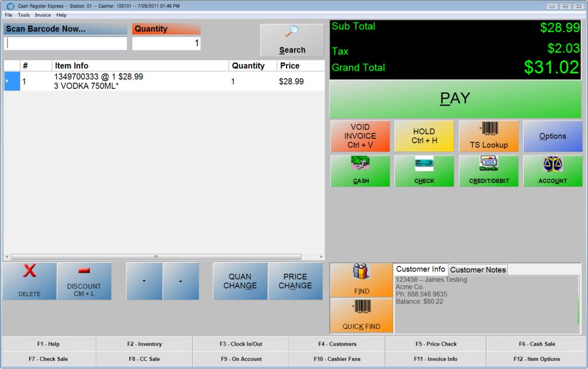
Task: Click the 'Acme Co.' customer line
Action: (x=409, y=287)
